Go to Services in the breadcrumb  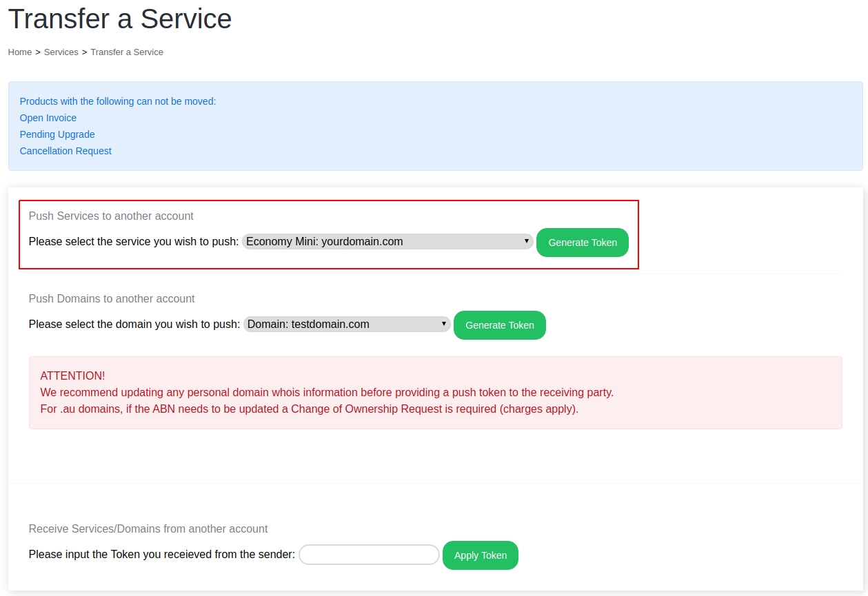[61, 52]
